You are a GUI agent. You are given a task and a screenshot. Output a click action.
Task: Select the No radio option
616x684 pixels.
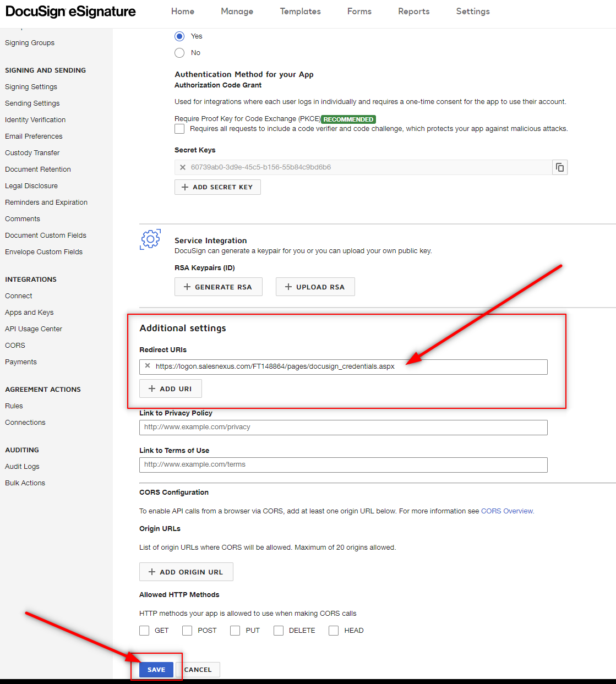(179, 53)
